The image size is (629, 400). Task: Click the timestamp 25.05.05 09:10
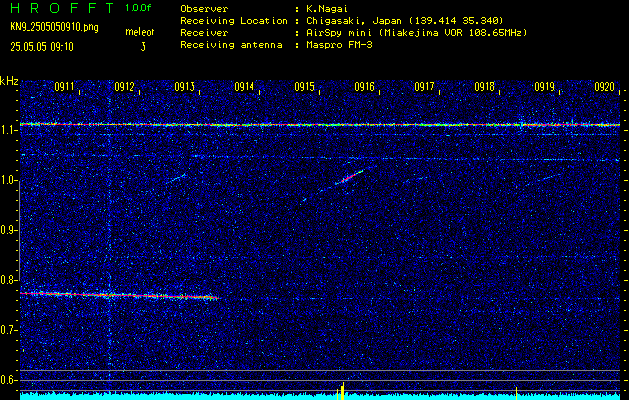pyautogui.click(x=42, y=47)
